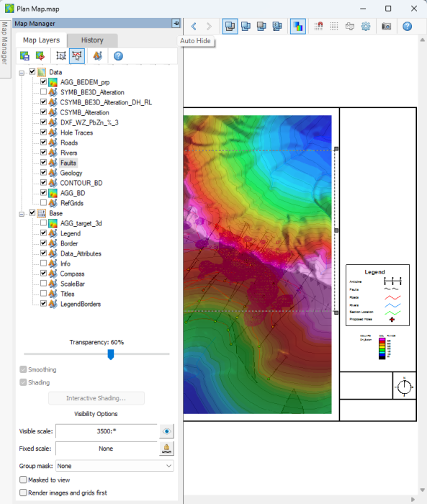This screenshot has height=504, width=427.
Task: Collapse the Base group tree node
Action: [x=22, y=214]
